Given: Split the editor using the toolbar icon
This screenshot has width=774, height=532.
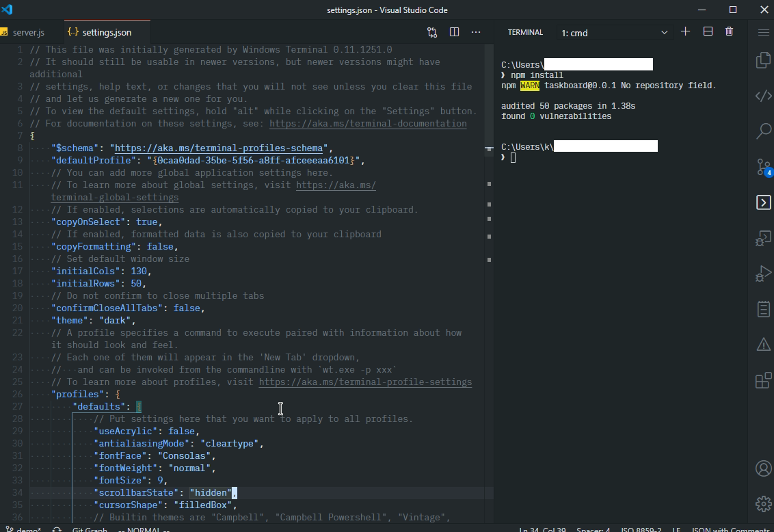Looking at the screenshot, I should click(x=454, y=31).
